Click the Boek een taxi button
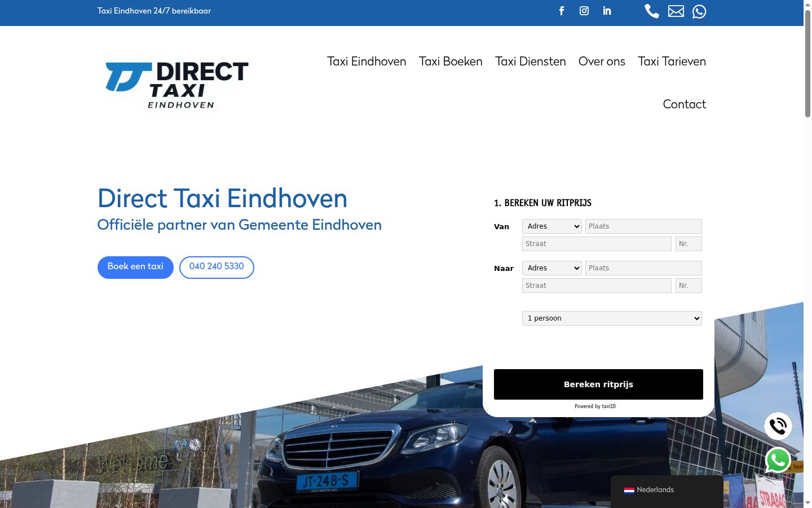 (135, 267)
